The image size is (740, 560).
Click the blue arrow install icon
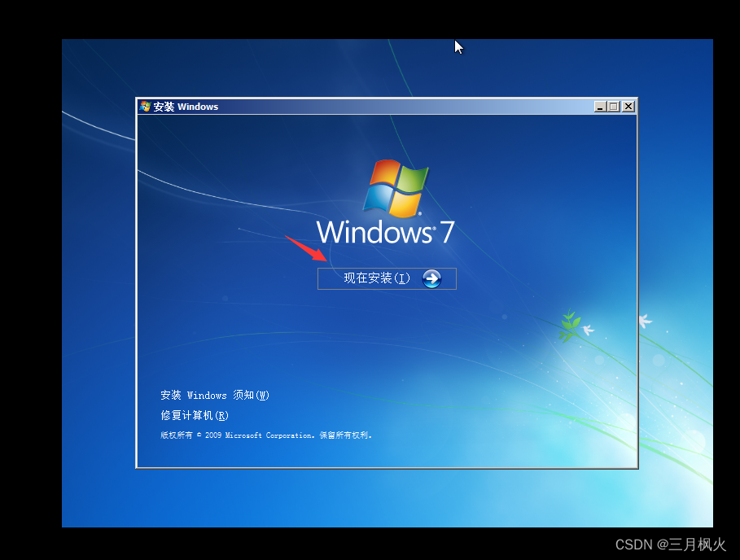click(x=431, y=278)
